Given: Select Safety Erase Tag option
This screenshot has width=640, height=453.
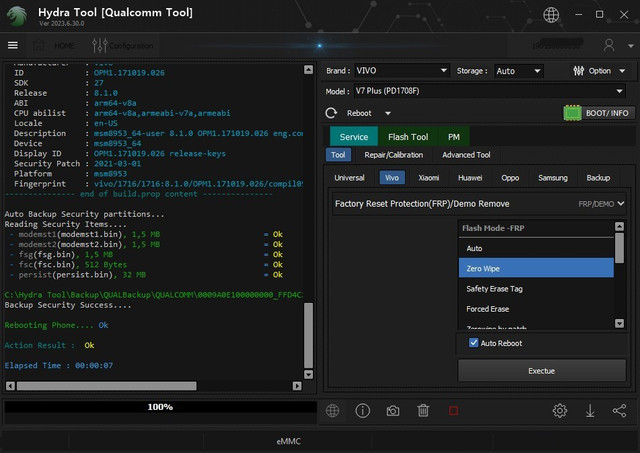Looking at the screenshot, I should [x=536, y=289].
